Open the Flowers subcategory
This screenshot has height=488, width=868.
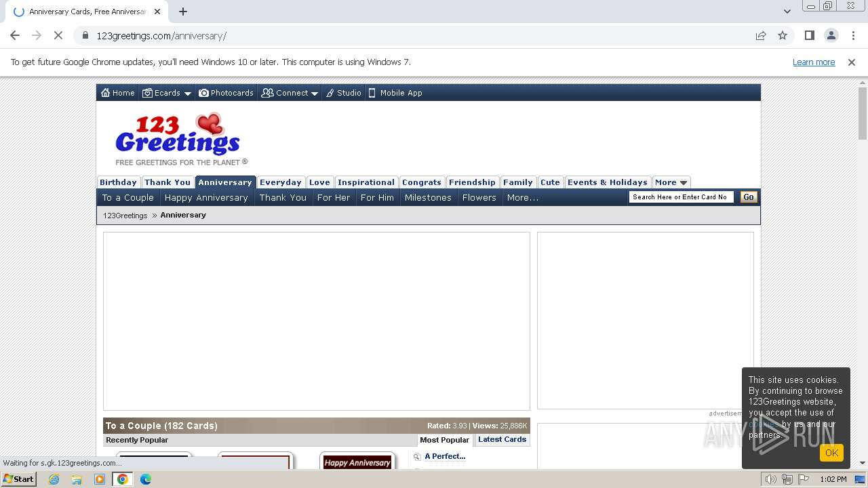(479, 198)
